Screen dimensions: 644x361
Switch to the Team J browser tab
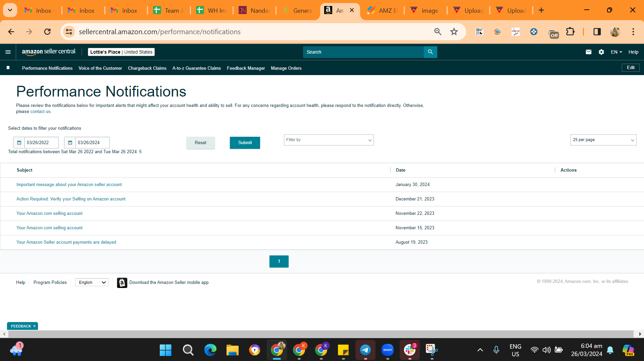point(169,10)
